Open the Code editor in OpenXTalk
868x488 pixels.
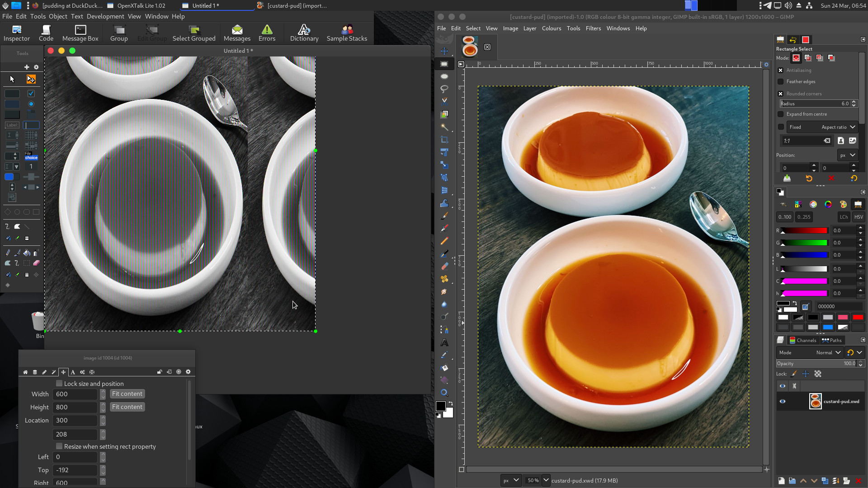(x=46, y=33)
